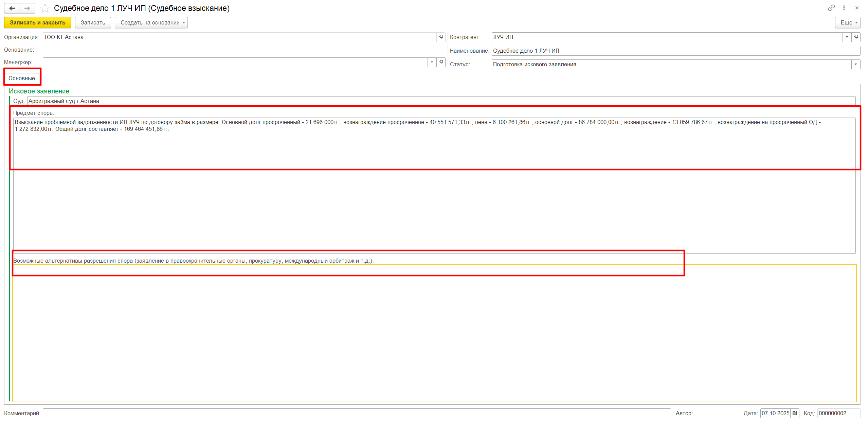Click the Основание label

coord(19,50)
